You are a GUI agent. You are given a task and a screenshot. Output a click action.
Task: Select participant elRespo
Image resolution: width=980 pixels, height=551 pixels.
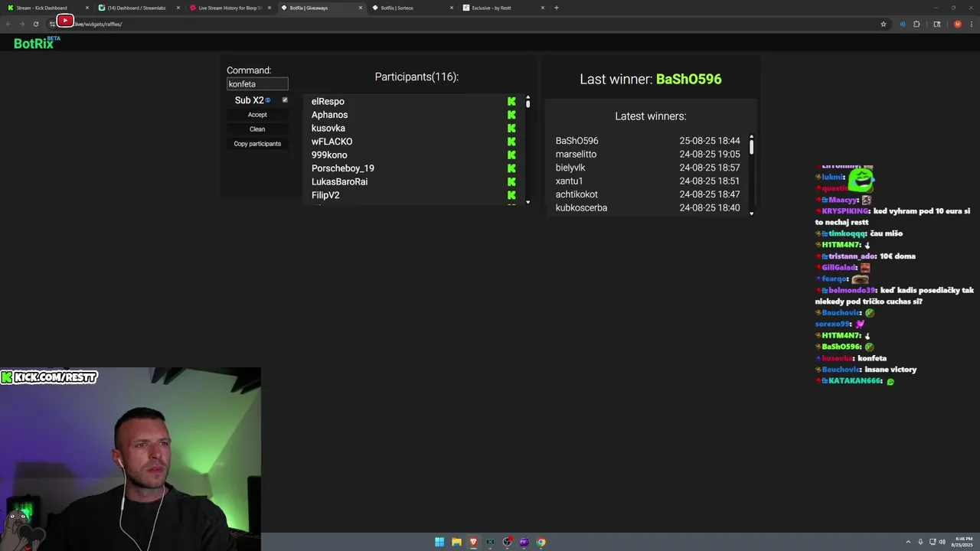coord(328,101)
